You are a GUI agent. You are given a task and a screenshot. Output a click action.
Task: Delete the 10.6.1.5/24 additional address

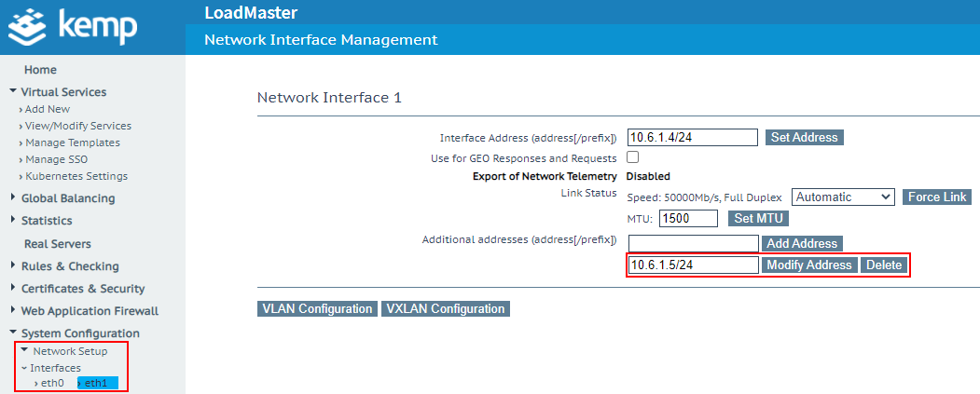coord(883,265)
